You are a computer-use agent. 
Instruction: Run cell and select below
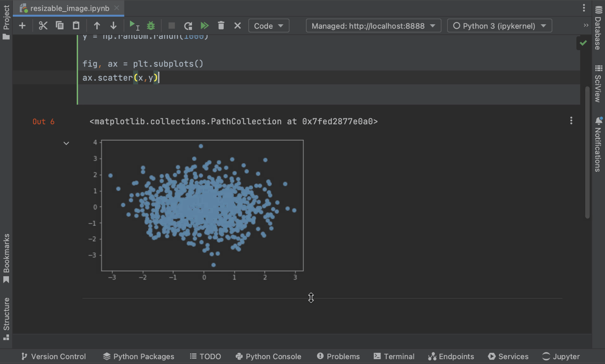(134, 26)
